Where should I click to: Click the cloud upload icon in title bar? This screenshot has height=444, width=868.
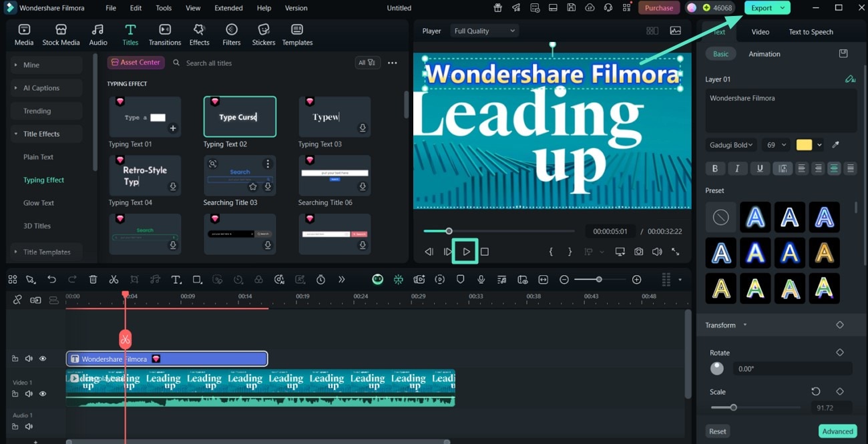[x=589, y=8]
